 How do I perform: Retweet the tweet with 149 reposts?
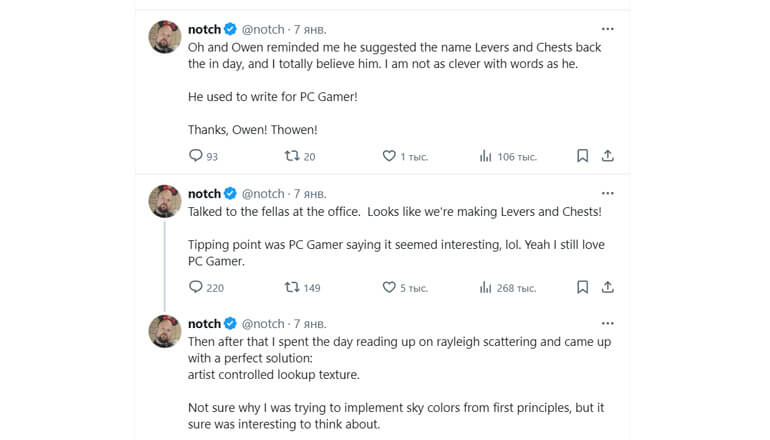292,287
